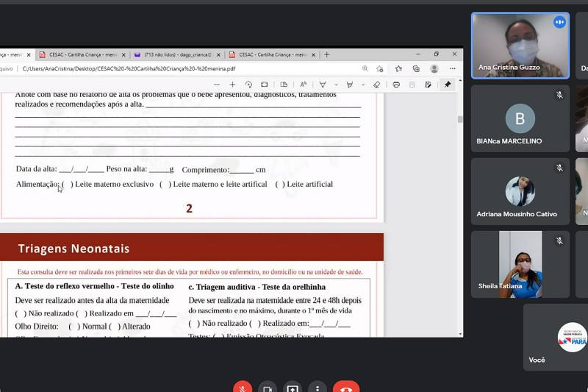Rotate the PDF page

[x=248, y=85]
